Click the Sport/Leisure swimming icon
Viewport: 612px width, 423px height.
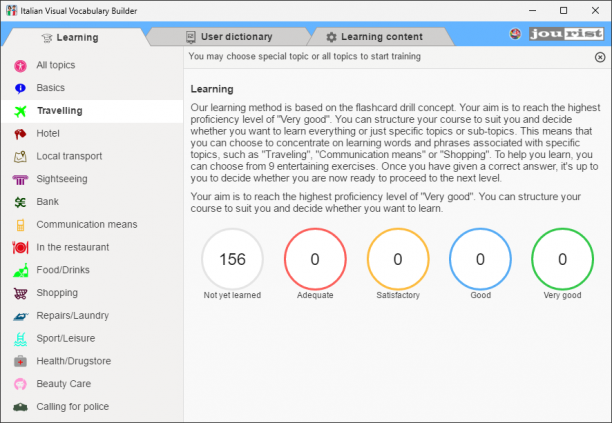(x=20, y=339)
